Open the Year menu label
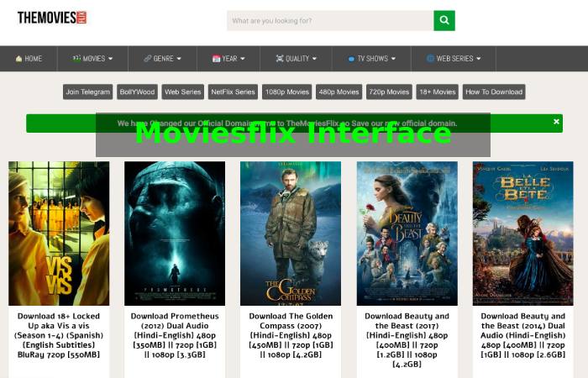588x378 pixels. pyautogui.click(x=229, y=59)
